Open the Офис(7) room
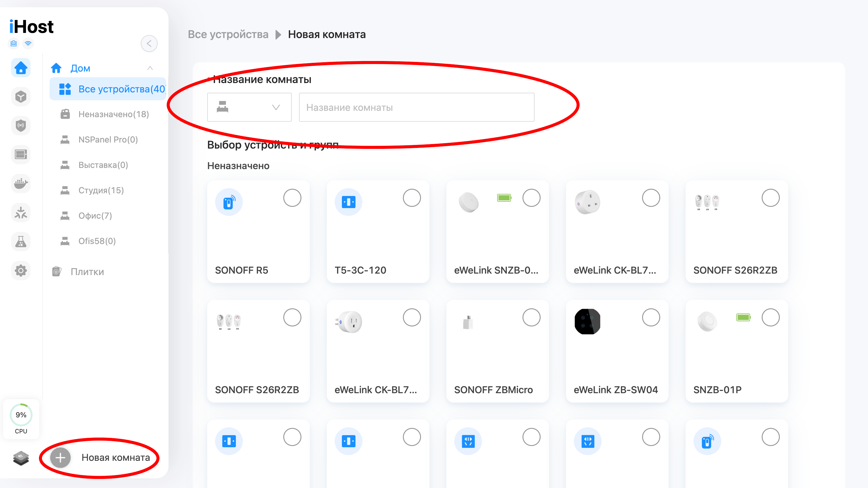This screenshot has width=868, height=488. (108, 216)
